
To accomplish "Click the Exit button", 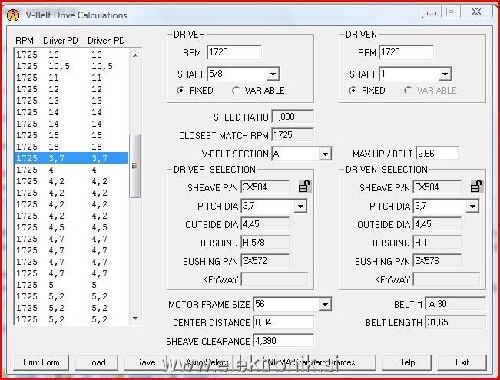I will 462,362.
